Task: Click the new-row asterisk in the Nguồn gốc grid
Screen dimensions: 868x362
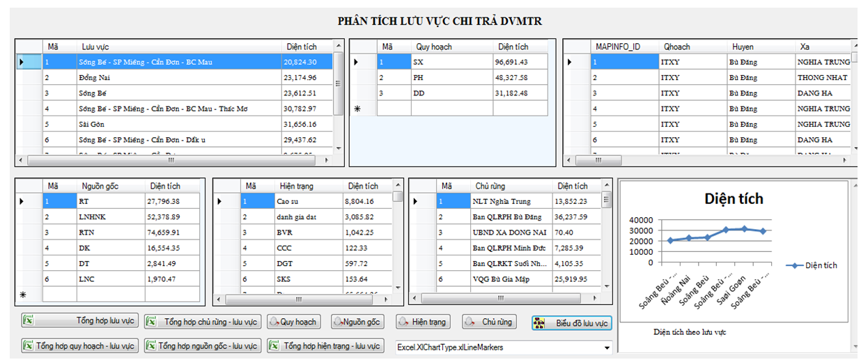Action: pos(23,295)
